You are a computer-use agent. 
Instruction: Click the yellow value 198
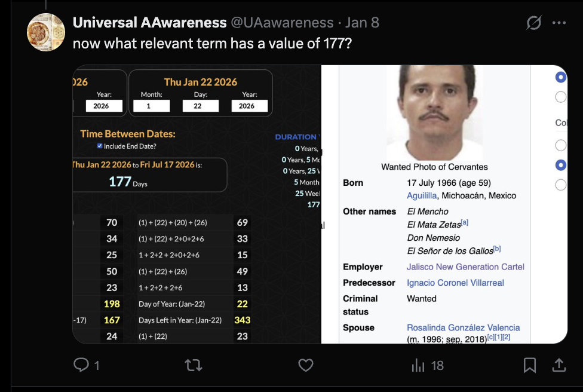point(112,304)
